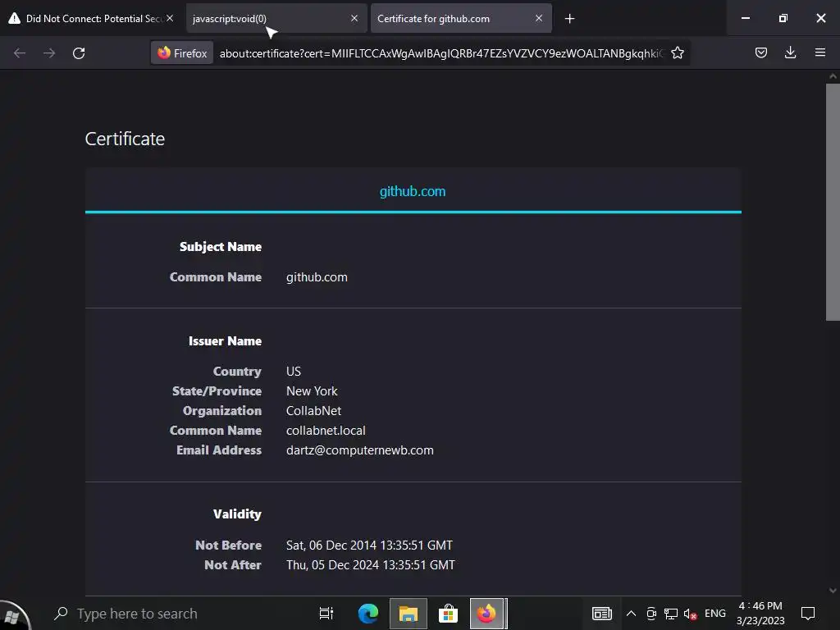Open ENG language input indicator
840x630 pixels.
pyautogui.click(x=715, y=614)
